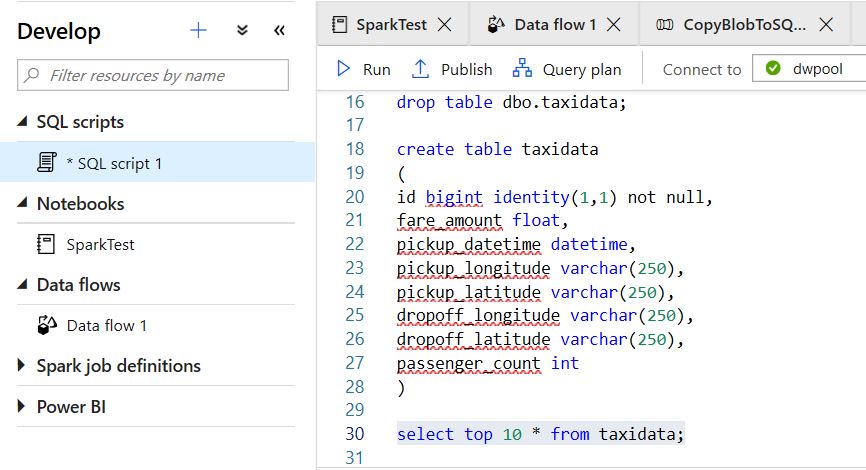Expand all sections with double chevron down
Viewport: 866px width, 470px height.
click(242, 30)
